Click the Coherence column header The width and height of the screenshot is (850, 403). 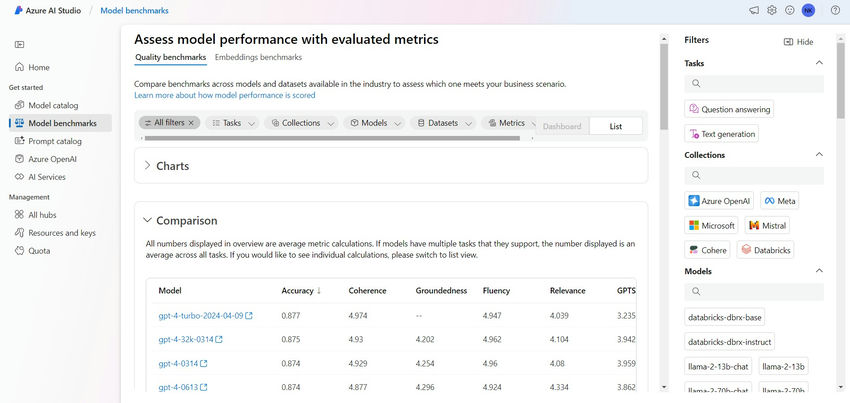(x=367, y=291)
